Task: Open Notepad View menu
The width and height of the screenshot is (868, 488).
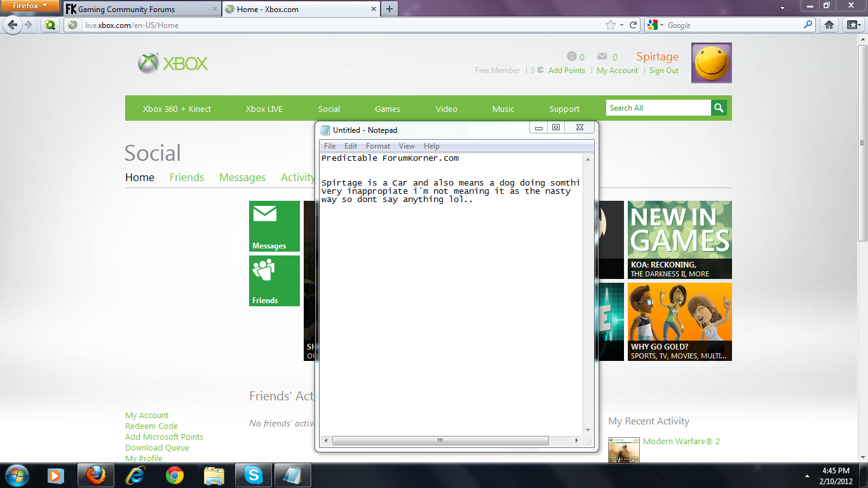Action: point(407,146)
